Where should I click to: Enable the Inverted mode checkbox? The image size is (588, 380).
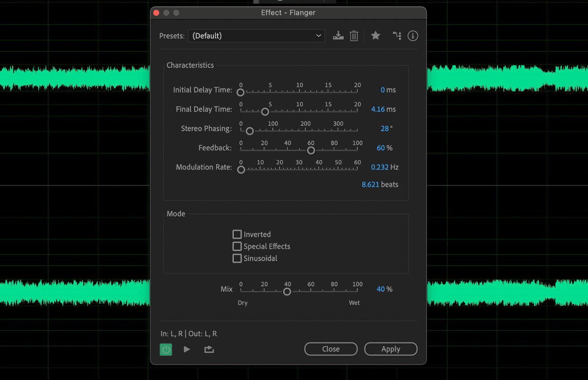point(237,234)
